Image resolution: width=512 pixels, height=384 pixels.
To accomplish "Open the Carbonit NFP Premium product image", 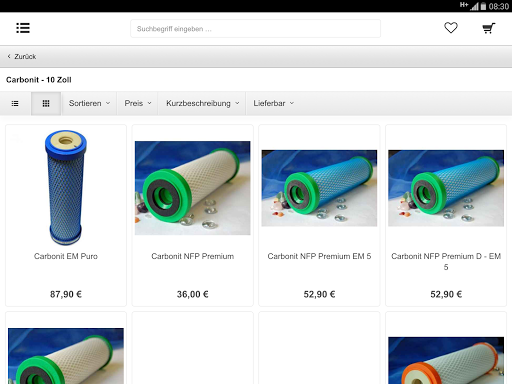I will click(193, 188).
